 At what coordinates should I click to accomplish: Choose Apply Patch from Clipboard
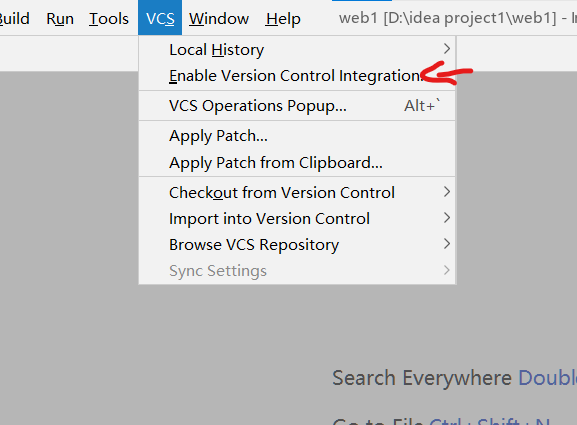click(x=297, y=163)
